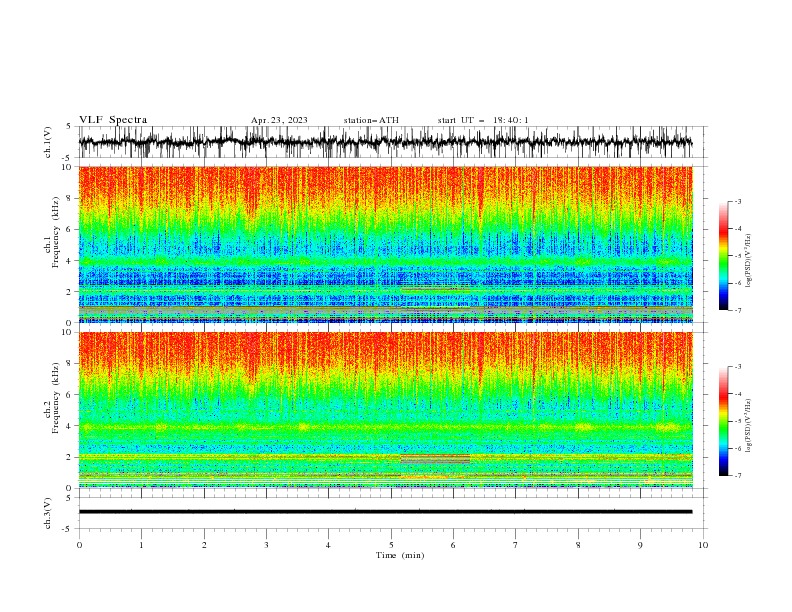
Task: Click the "-7" label on ch.2 color bar
Action: coord(737,475)
